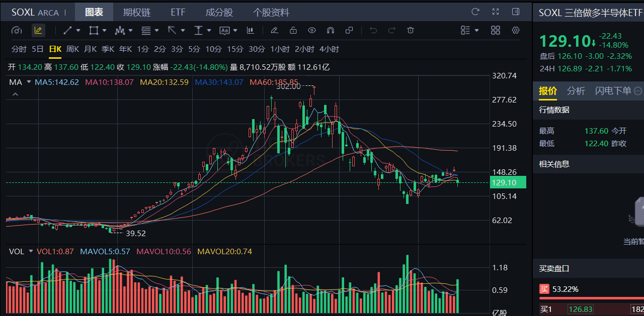
Task: Click the undo arrow icon
Action: coord(373,31)
